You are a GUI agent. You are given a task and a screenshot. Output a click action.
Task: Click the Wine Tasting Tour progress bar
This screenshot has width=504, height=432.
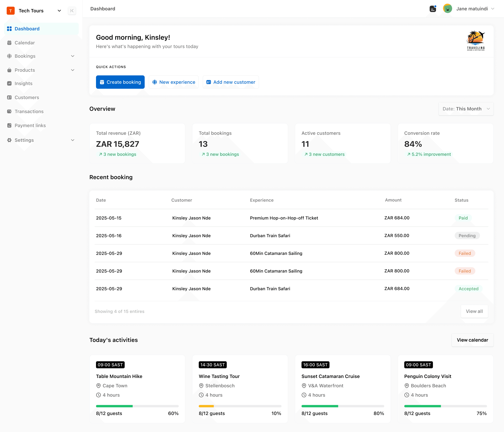click(240, 406)
